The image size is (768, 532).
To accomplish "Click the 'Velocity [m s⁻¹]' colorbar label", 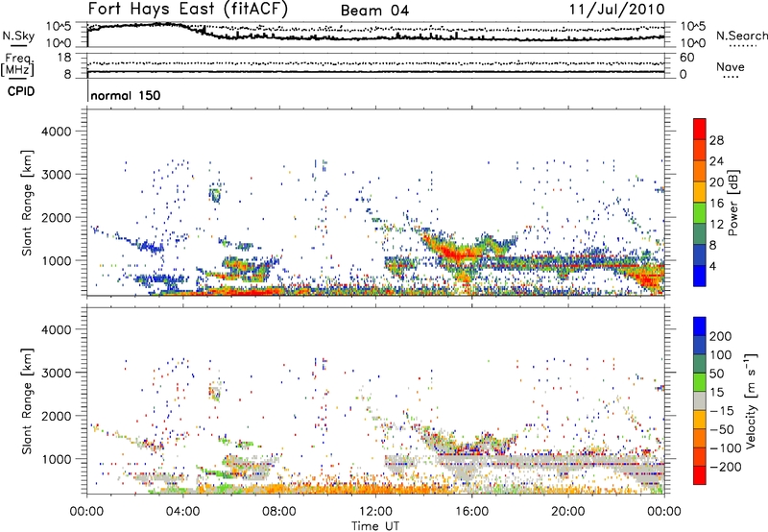I will click(751, 400).
